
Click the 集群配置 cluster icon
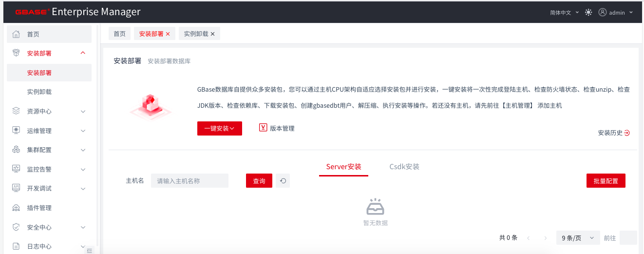pyautogui.click(x=16, y=150)
